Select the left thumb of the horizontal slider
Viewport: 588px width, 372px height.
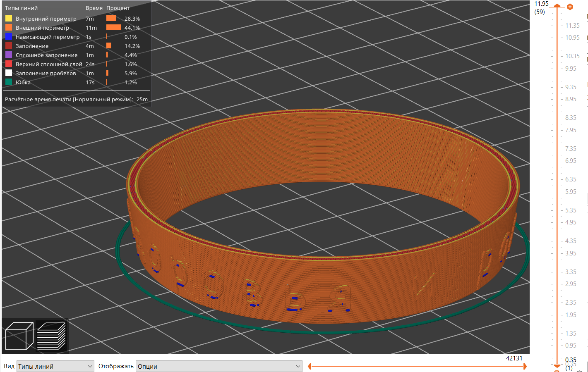click(x=310, y=366)
